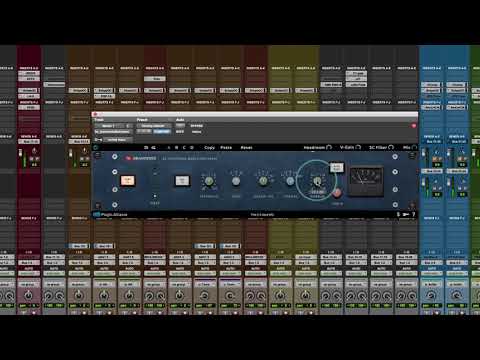This screenshot has width=480, height=360.
Task: Click Paste in the plugin toolbar
Action: pyautogui.click(x=226, y=147)
